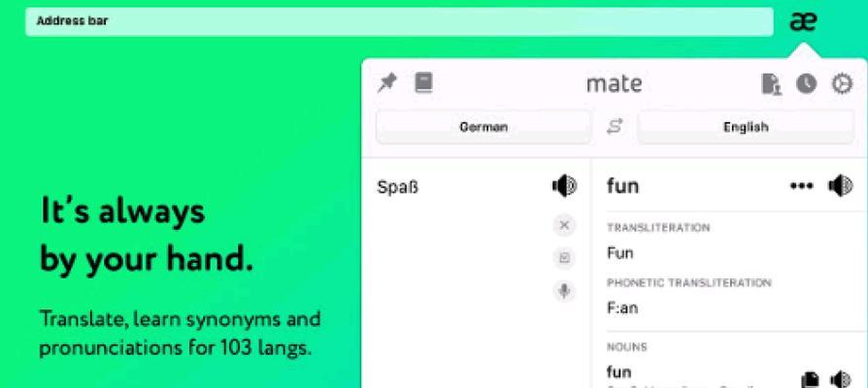The image size is (868, 388).
Task: Pin the Mate popup window
Action: click(387, 83)
